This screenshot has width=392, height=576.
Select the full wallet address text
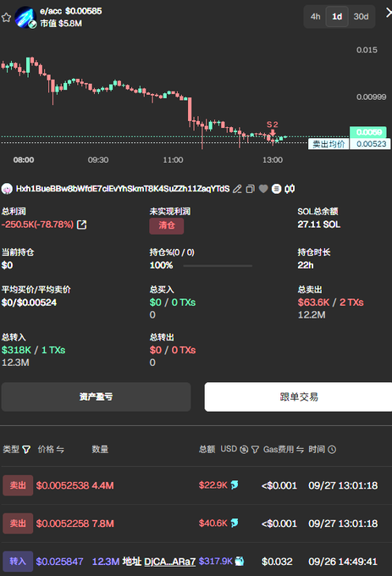(123, 189)
